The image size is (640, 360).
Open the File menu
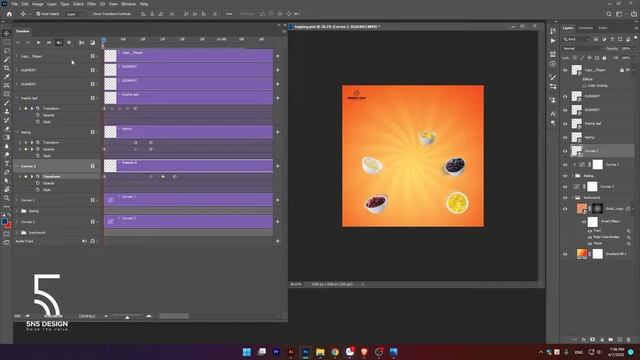click(x=15, y=4)
